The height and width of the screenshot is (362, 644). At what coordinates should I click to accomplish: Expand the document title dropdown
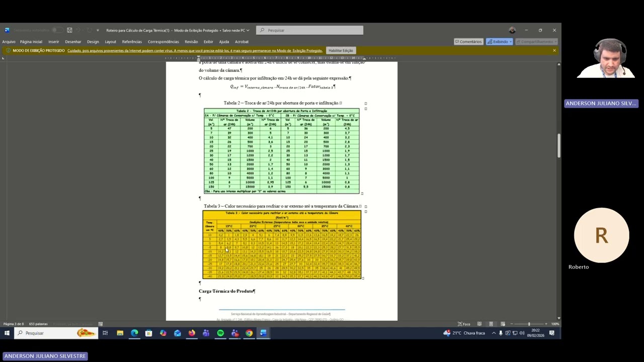coord(248,30)
